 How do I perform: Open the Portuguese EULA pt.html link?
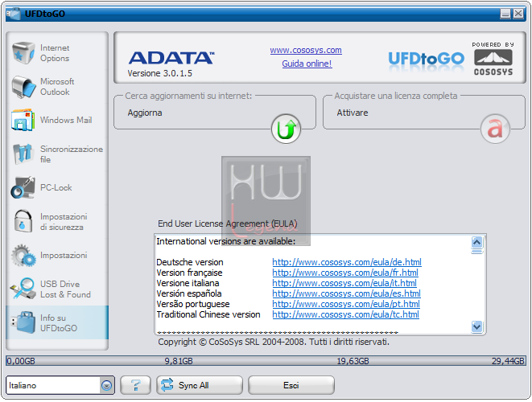(x=346, y=304)
